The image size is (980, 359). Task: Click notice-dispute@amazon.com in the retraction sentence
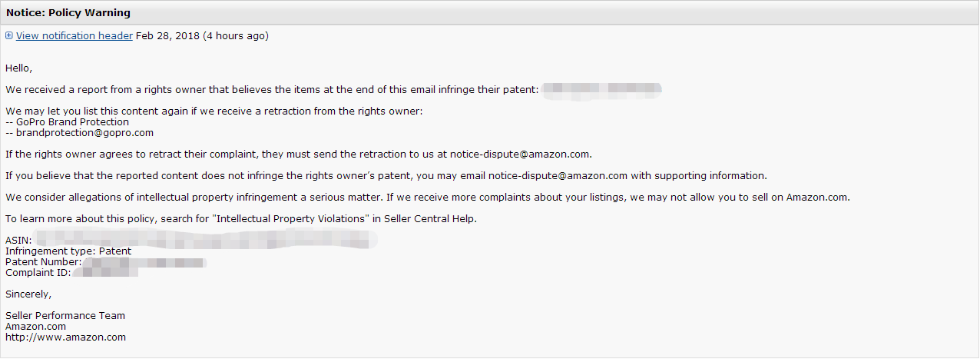[x=521, y=154]
